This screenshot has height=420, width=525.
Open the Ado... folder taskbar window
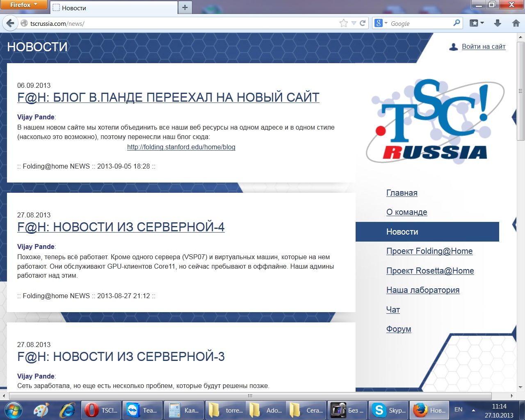click(266, 410)
